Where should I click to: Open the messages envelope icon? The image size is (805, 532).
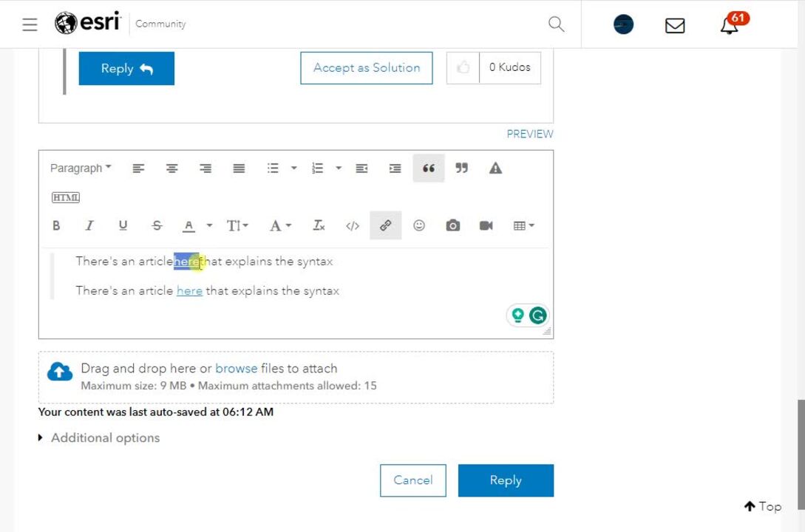[675, 25]
